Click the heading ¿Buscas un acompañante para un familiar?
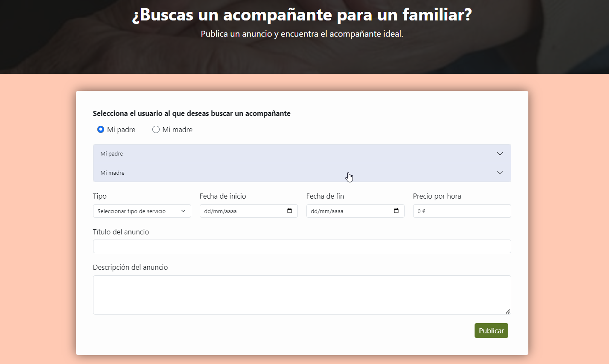Image resolution: width=609 pixels, height=364 pixels. point(302,14)
